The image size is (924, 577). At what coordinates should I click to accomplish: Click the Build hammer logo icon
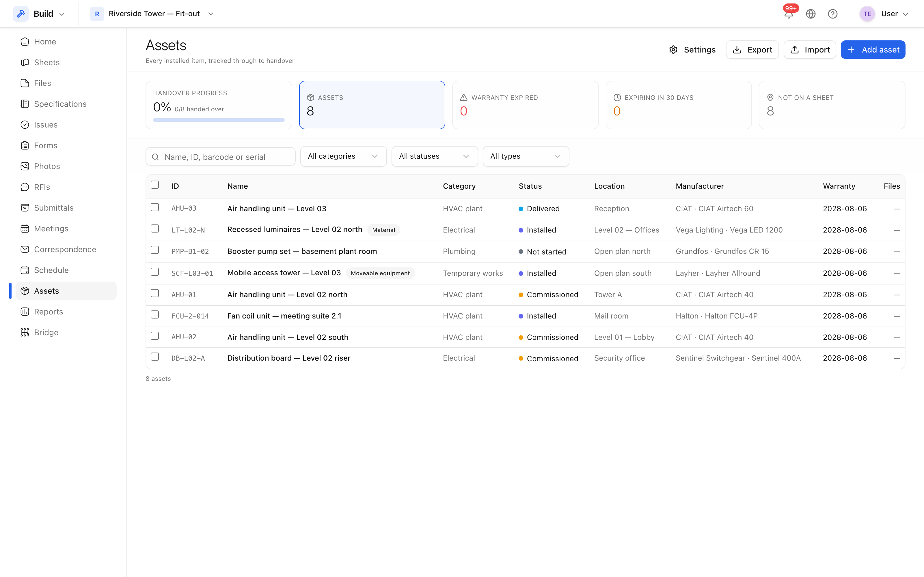(21, 14)
